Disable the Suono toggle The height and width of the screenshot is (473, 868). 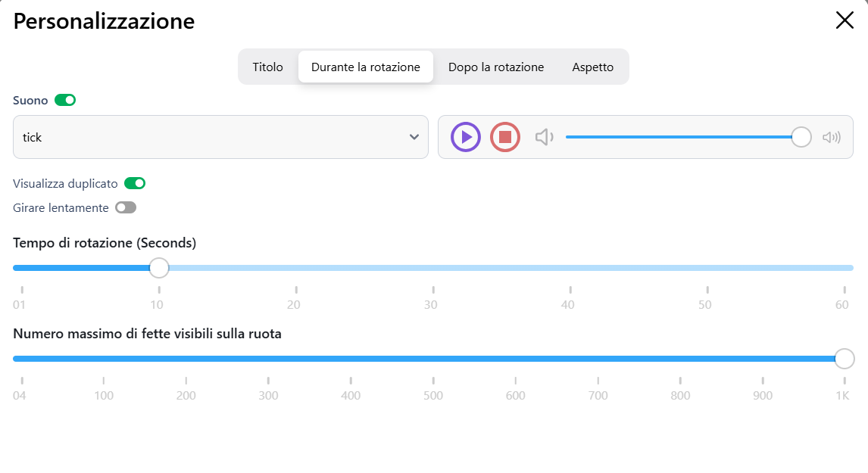click(x=65, y=100)
